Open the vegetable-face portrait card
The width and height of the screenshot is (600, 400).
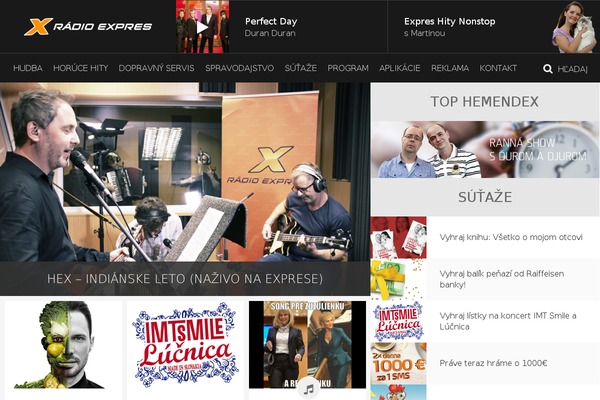(64, 345)
